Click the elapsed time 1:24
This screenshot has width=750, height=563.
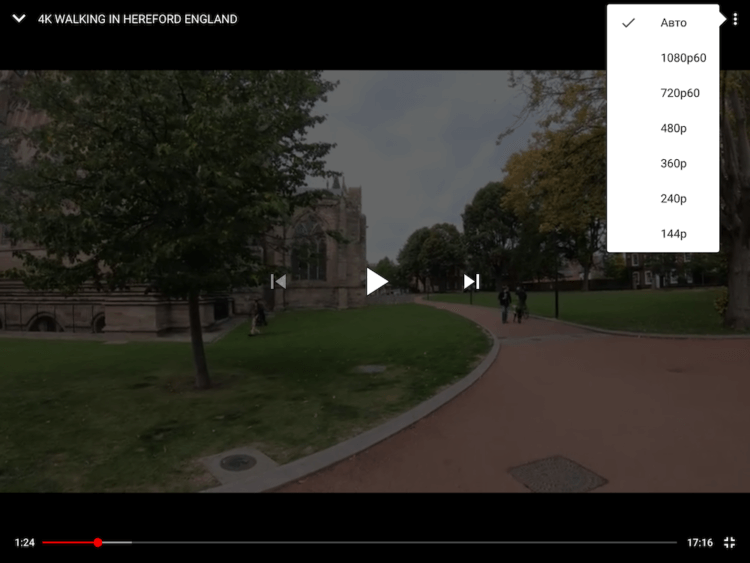click(x=24, y=542)
